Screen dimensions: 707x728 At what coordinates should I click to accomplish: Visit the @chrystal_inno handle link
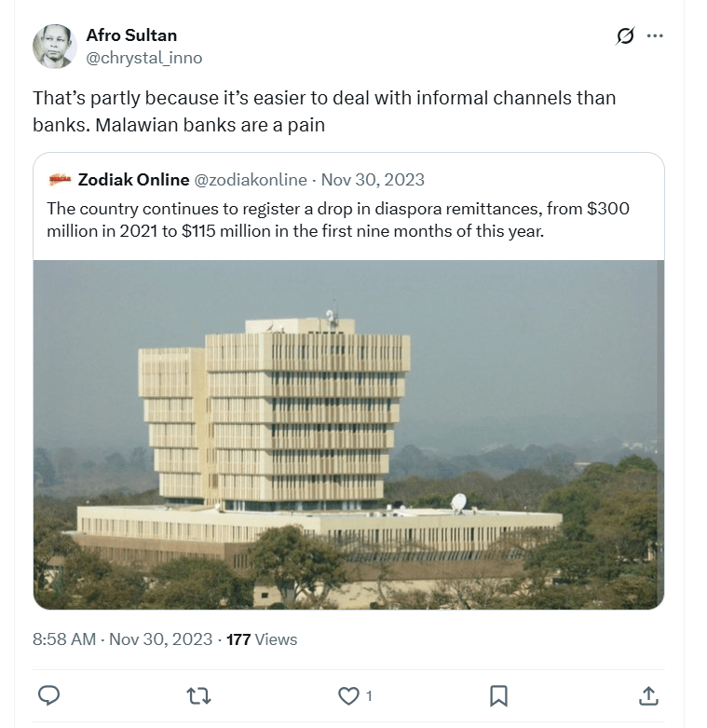143,58
